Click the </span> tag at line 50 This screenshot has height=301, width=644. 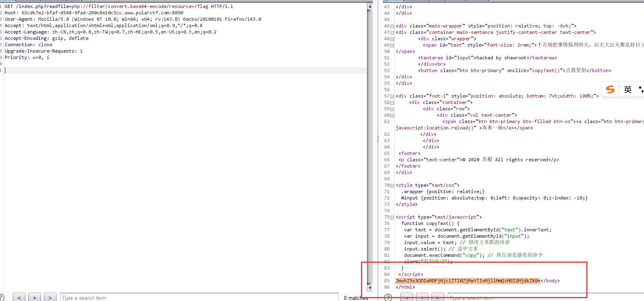405,51
